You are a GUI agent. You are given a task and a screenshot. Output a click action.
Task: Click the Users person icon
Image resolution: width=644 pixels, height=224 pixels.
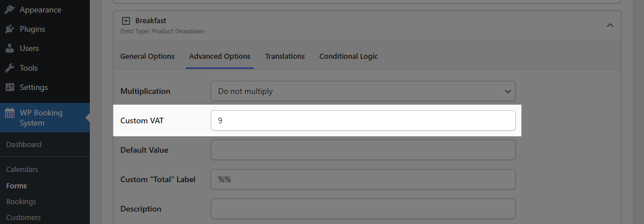[10, 49]
